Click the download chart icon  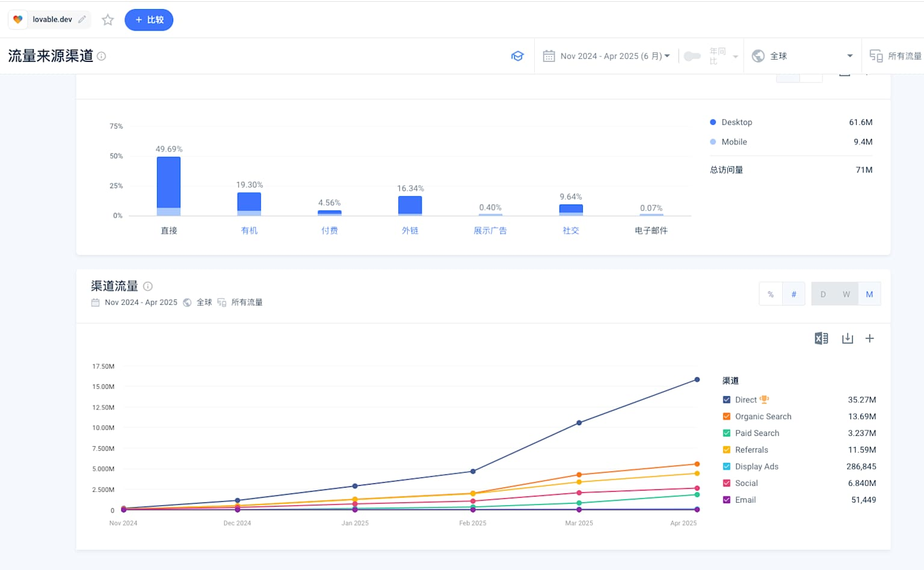tap(847, 339)
